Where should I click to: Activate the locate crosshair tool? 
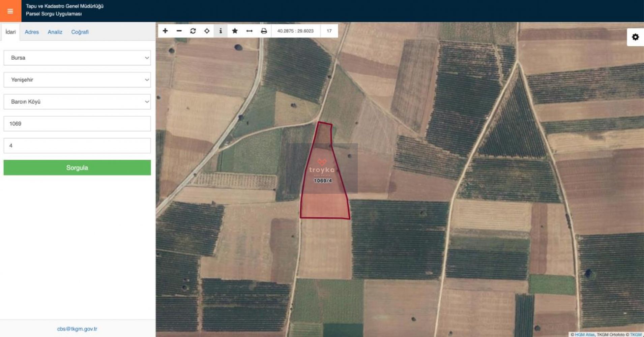tap(207, 31)
